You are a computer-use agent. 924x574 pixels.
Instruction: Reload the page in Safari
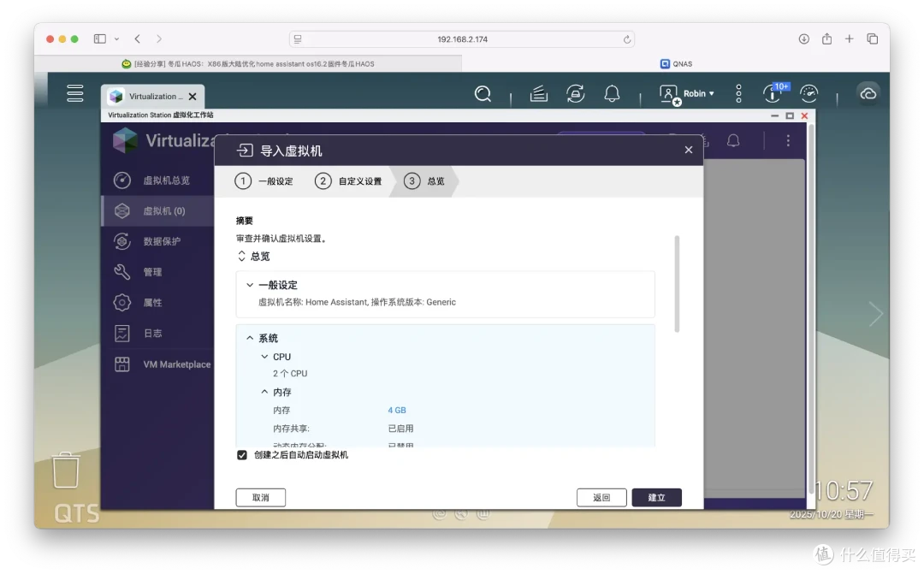tap(626, 39)
